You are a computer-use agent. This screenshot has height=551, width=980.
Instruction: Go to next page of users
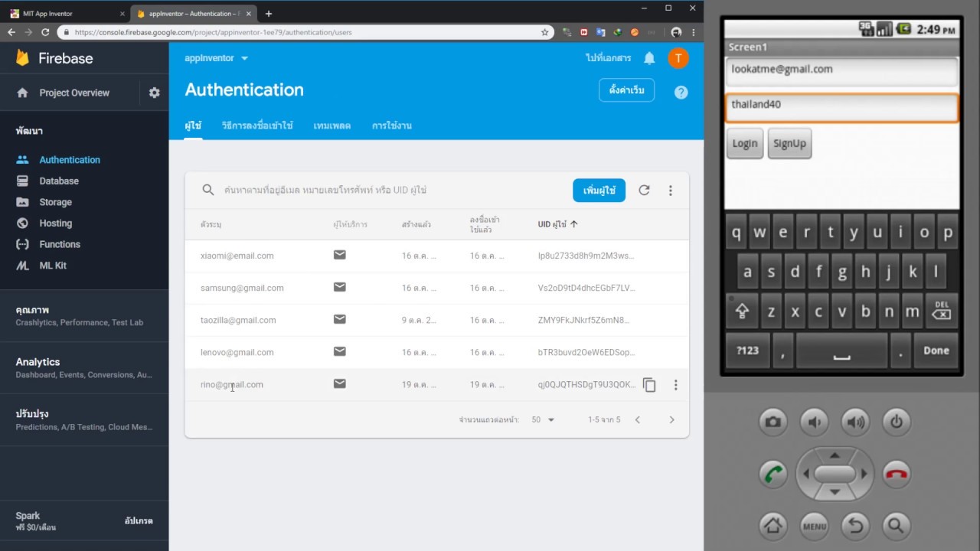671,419
